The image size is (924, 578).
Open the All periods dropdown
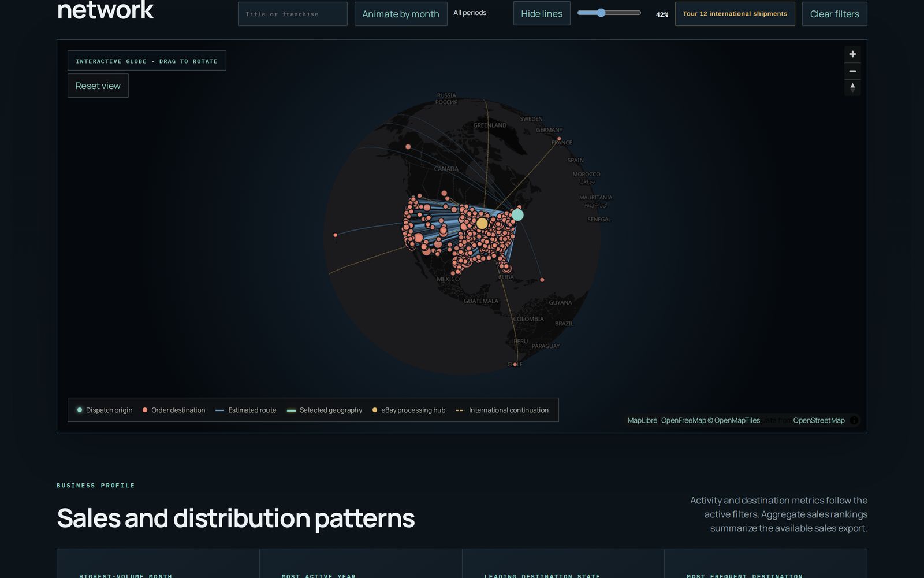coord(470,13)
